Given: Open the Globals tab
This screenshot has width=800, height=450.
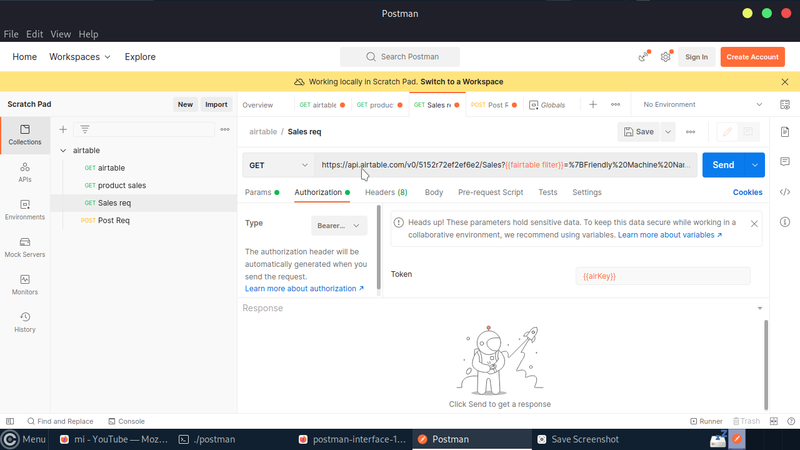Looking at the screenshot, I should click(x=547, y=105).
